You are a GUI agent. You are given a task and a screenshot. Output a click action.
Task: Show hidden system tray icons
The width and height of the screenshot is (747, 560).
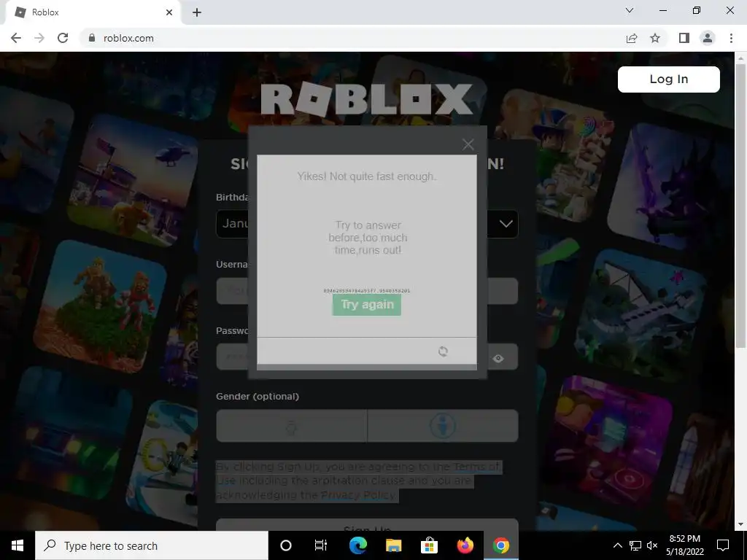tap(617, 545)
